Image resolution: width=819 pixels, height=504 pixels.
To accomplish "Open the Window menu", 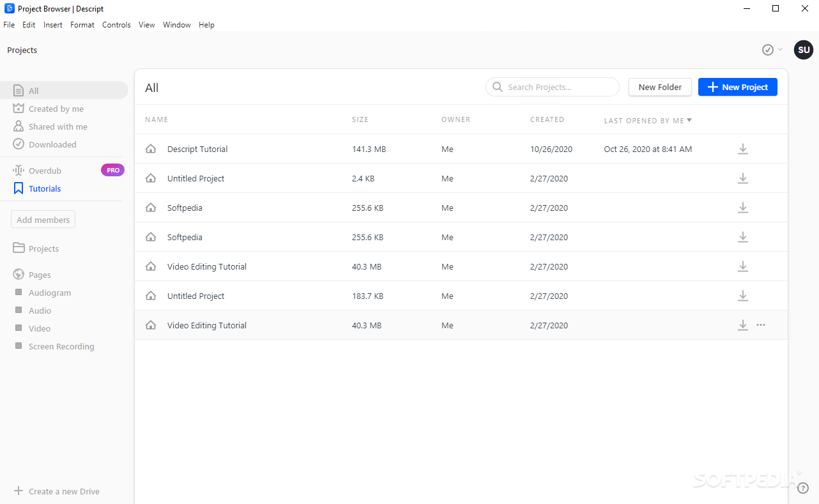I will point(177,25).
